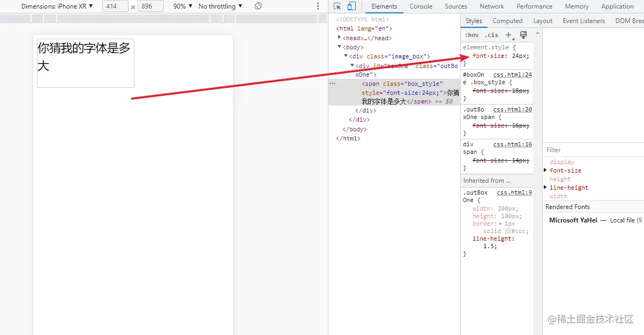Focus the computed styles Filter field
Screen dimensions: 644x335
click(593, 150)
